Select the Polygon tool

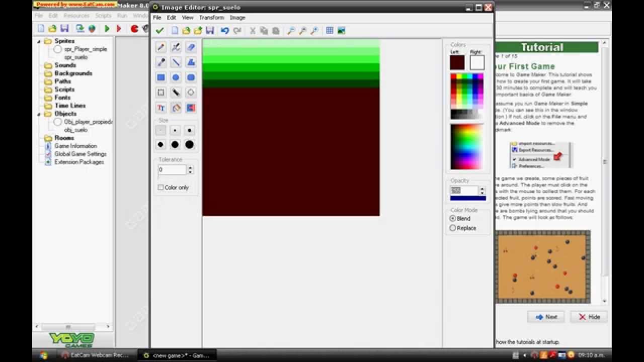191,62
